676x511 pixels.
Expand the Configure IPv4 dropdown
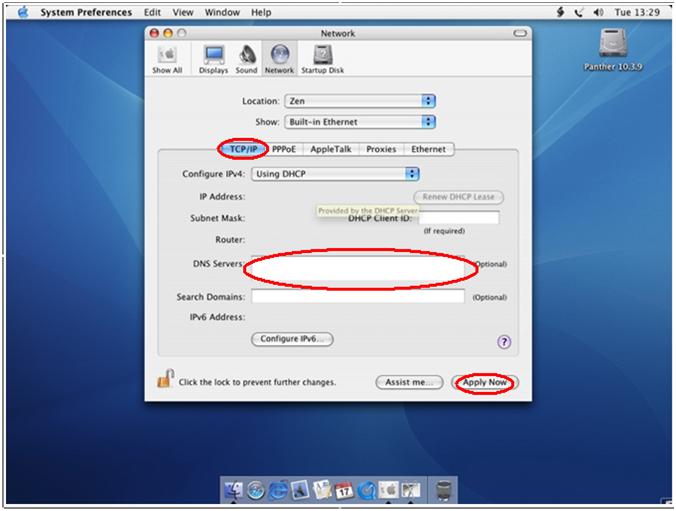point(335,174)
